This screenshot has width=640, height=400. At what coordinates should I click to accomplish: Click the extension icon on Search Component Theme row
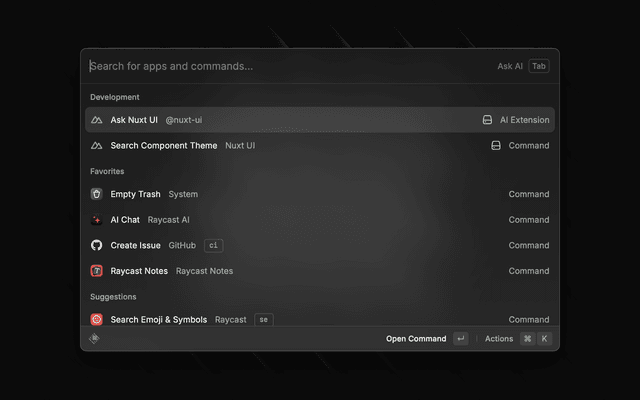pos(496,145)
